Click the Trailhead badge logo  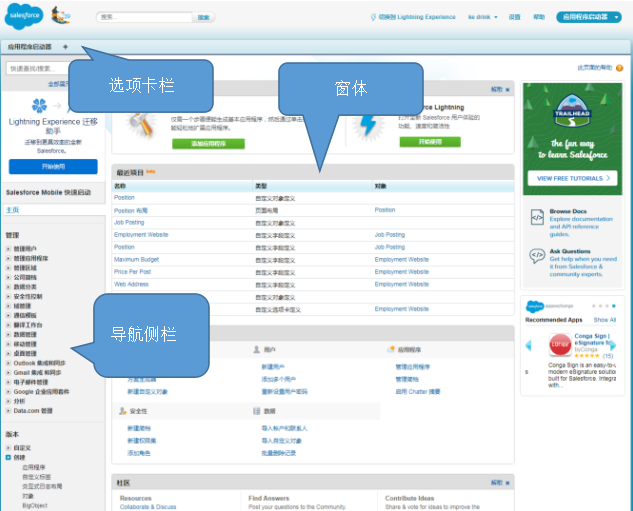572,110
